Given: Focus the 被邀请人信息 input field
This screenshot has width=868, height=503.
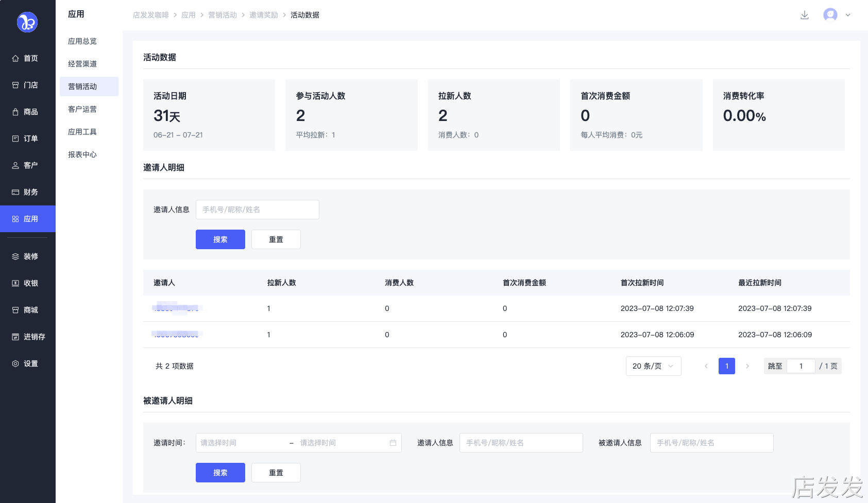Looking at the screenshot, I should pyautogui.click(x=712, y=443).
